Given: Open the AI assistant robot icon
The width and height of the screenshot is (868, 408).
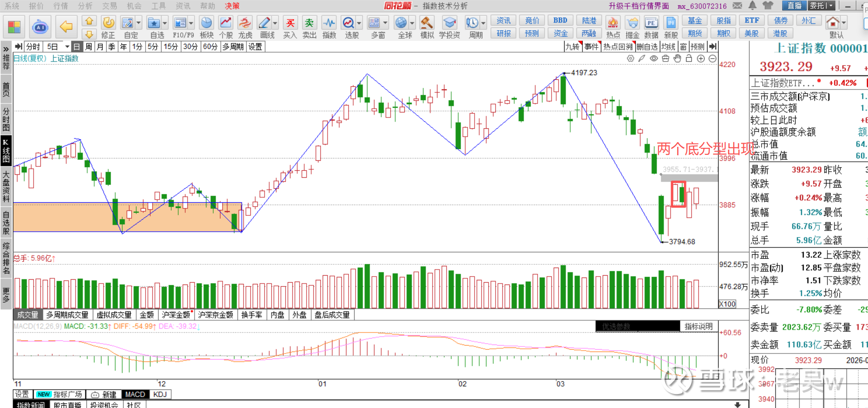Looking at the screenshot, I should pyautogui.click(x=41, y=27).
